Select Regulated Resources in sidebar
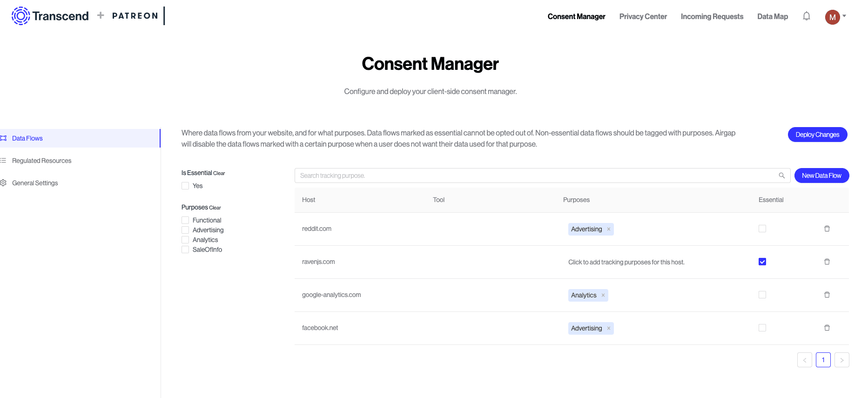Image resolution: width=868 pixels, height=398 pixels. point(41,161)
